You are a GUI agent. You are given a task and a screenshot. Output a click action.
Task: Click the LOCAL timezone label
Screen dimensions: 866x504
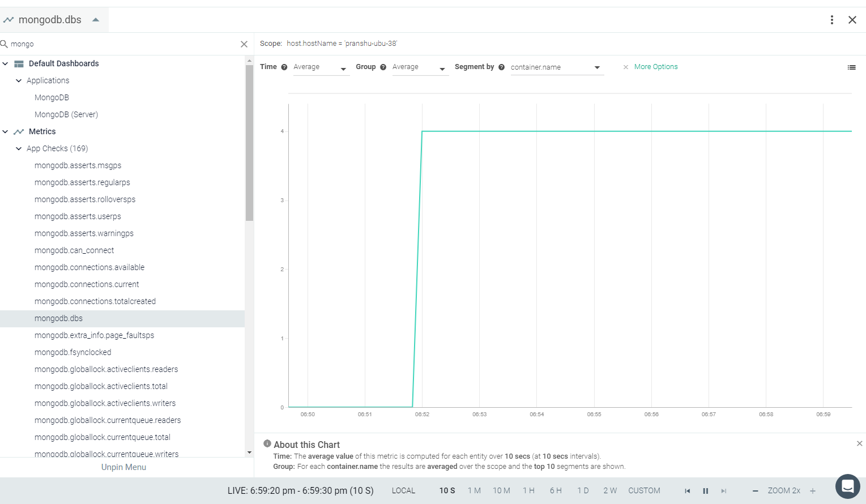(x=403, y=491)
